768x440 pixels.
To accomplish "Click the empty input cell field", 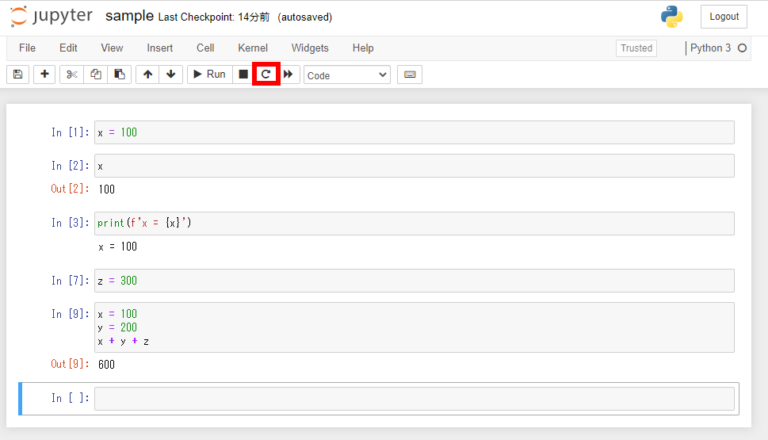I will [414, 398].
